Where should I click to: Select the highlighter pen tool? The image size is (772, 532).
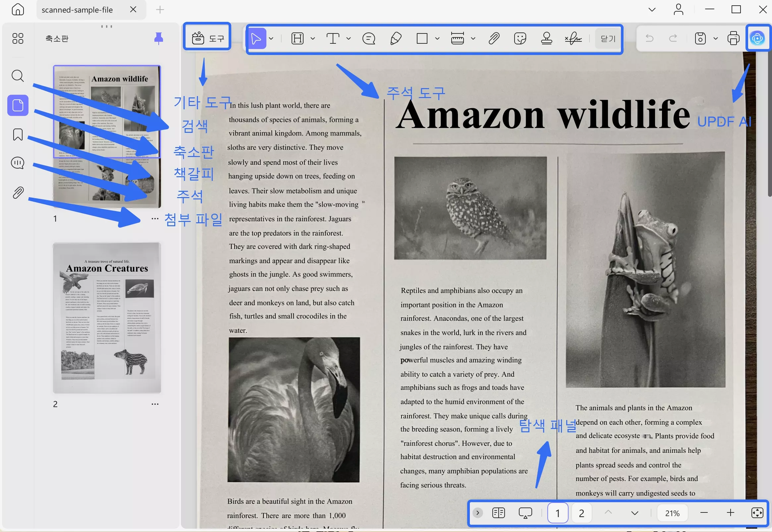[396, 39]
